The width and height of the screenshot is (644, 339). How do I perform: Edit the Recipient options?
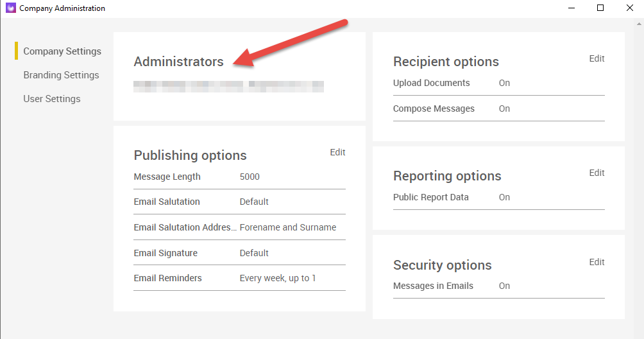click(x=597, y=59)
